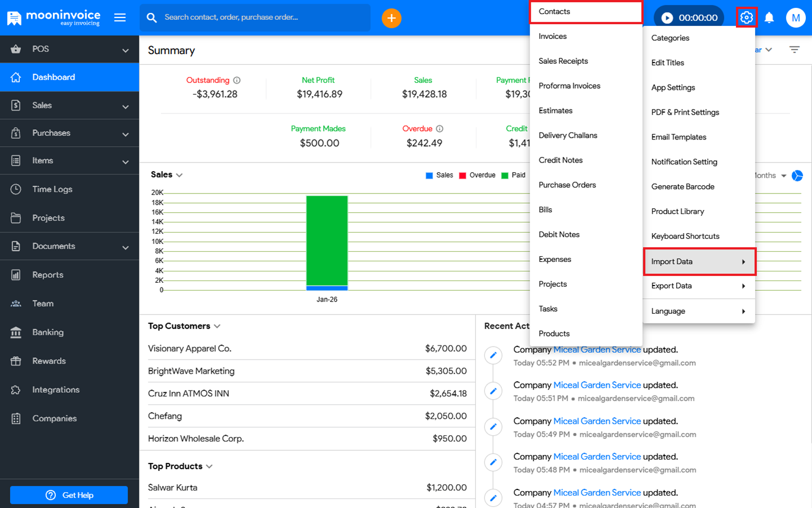Toggle the hamburger sidebar menu

(x=120, y=17)
